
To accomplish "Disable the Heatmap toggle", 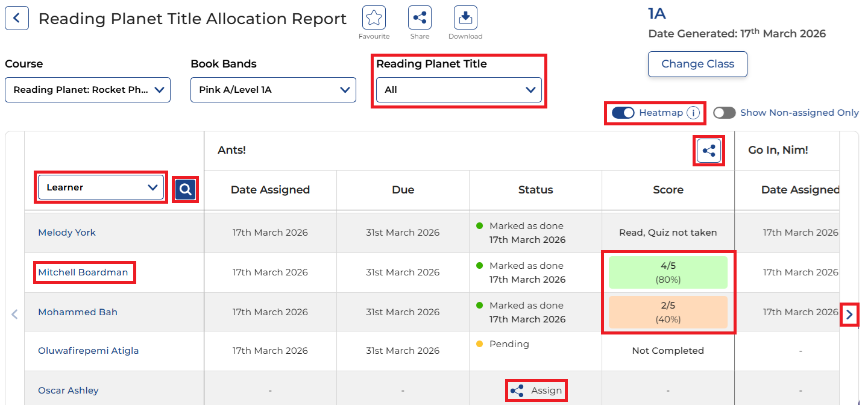I will pyautogui.click(x=623, y=113).
